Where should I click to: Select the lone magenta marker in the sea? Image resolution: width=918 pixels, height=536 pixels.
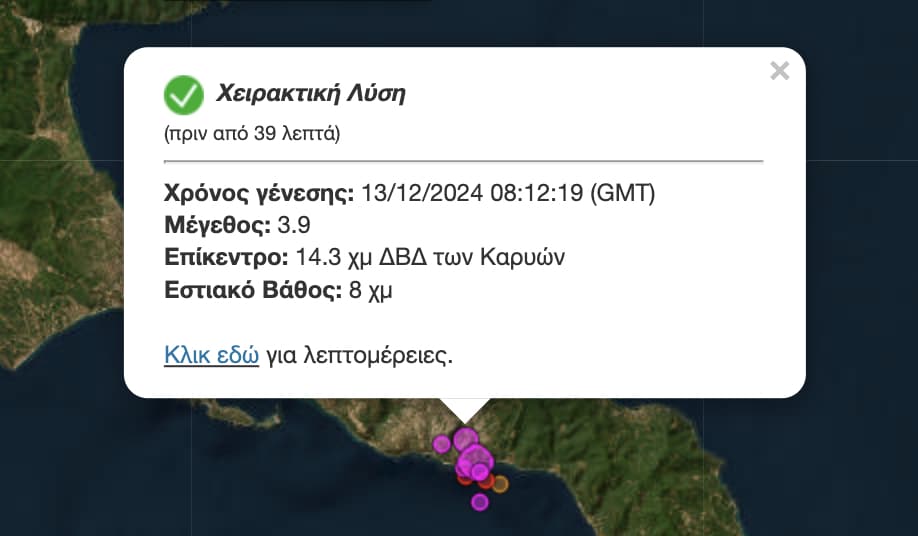[x=479, y=502]
